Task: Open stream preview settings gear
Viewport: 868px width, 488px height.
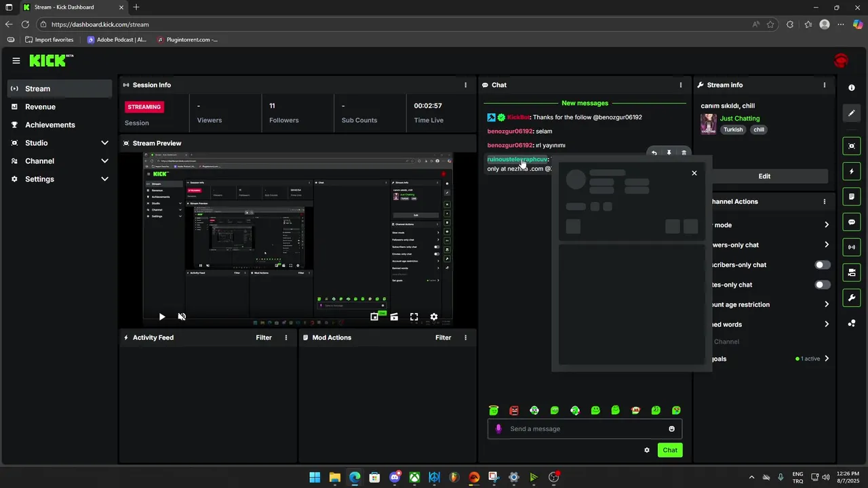Action: point(434,317)
